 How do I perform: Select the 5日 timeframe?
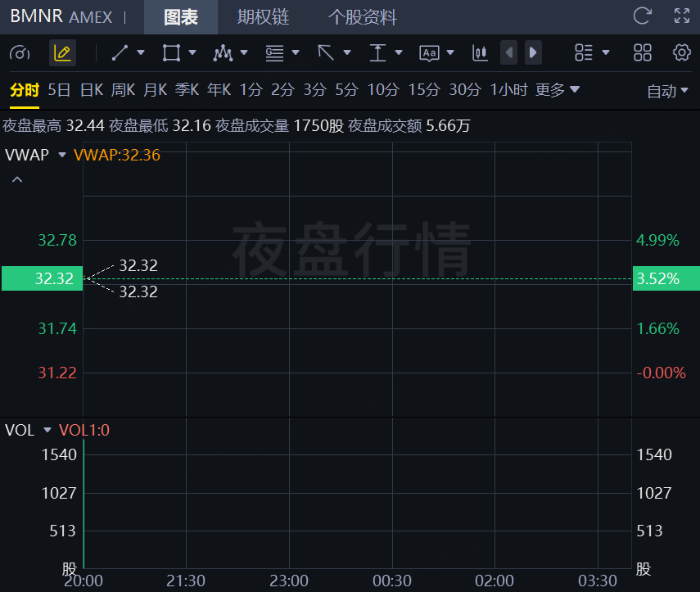point(59,90)
